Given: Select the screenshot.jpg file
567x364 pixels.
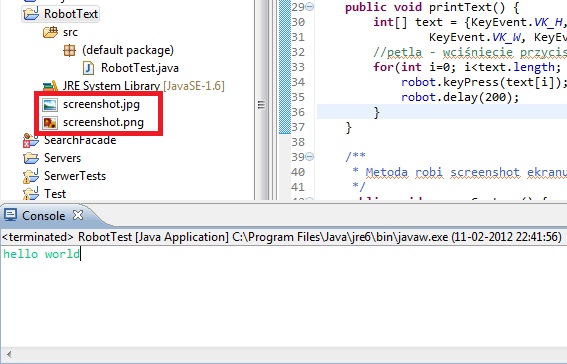Looking at the screenshot, I should (x=101, y=104).
